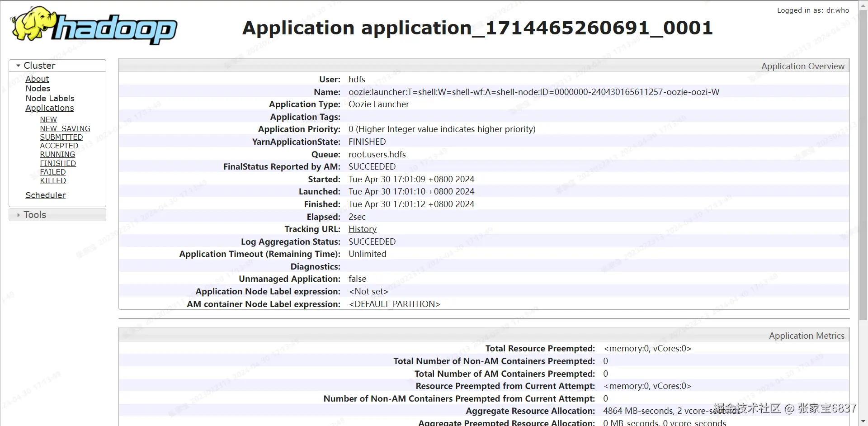868x426 pixels.
Task: Click the application ID page title
Action: 477,28
